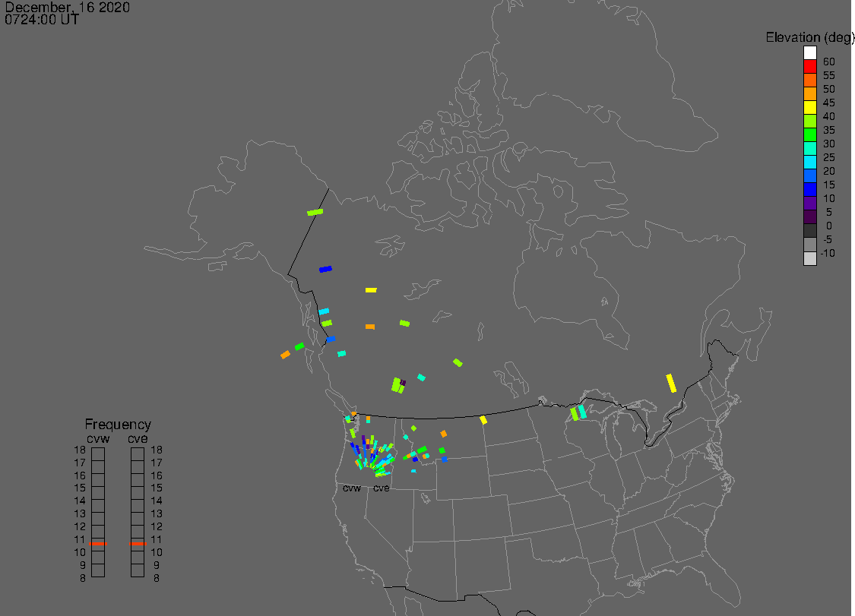The height and width of the screenshot is (616, 855).
Task: Click the dark purple swatch between 5 and 0
Action: (809, 217)
